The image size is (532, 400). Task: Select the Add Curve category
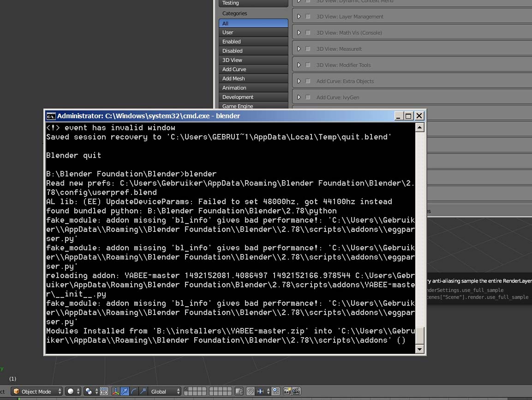[x=253, y=69]
